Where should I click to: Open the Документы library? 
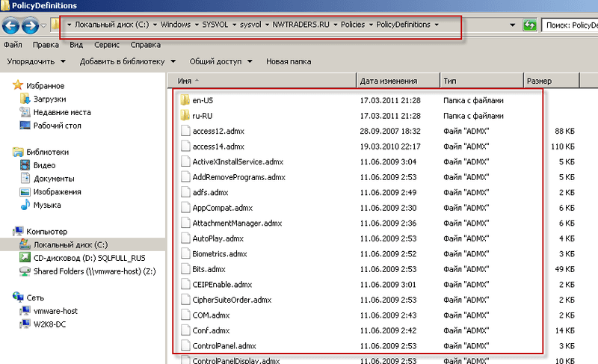(54, 179)
